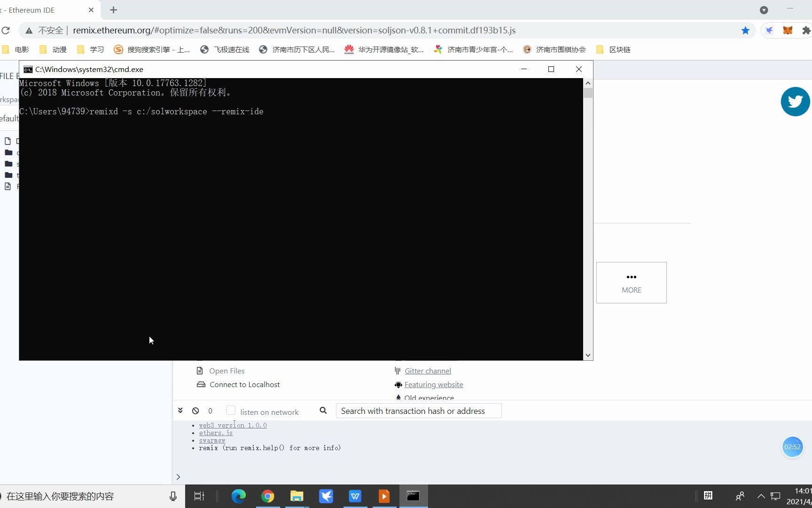Open a new browser tab
This screenshot has height=508, width=812.
(113, 10)
